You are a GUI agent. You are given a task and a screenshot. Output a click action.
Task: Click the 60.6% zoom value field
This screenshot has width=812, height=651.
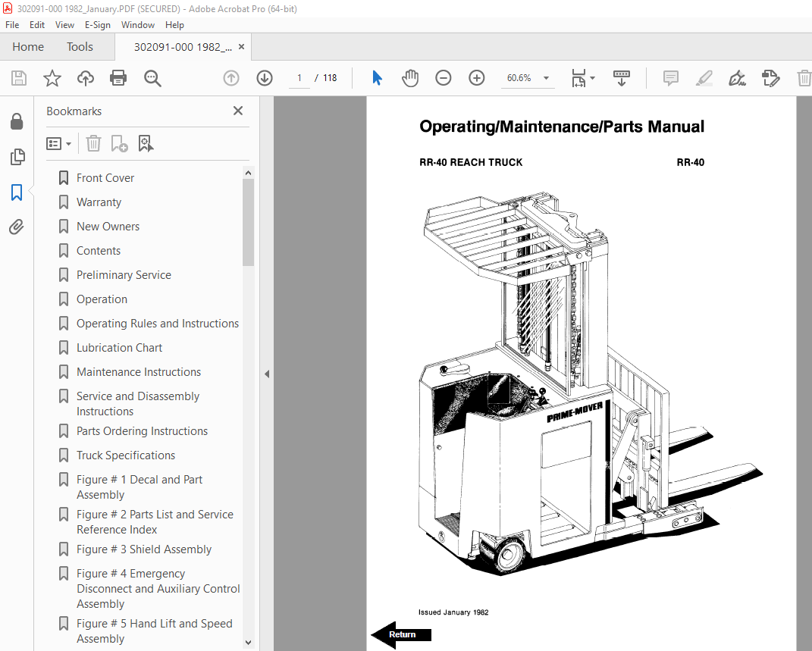(519, 78)
